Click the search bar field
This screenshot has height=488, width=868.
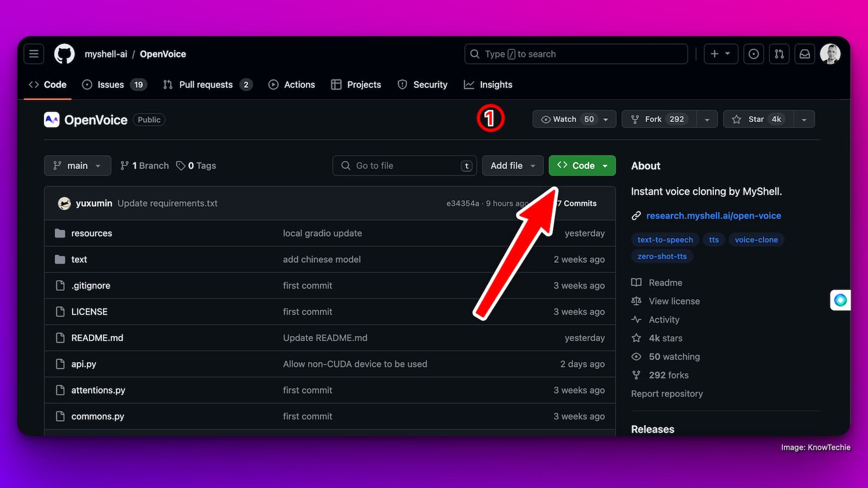click(x=576, y=54)
